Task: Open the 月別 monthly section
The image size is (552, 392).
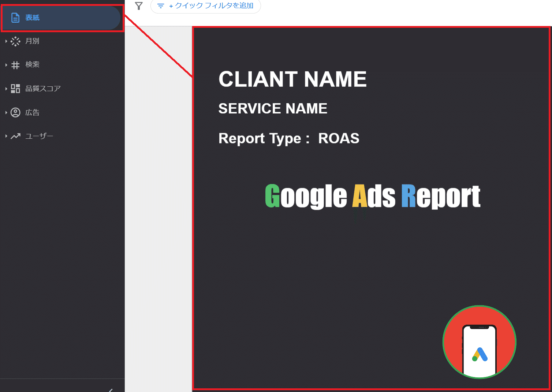Action: [32, 41]
